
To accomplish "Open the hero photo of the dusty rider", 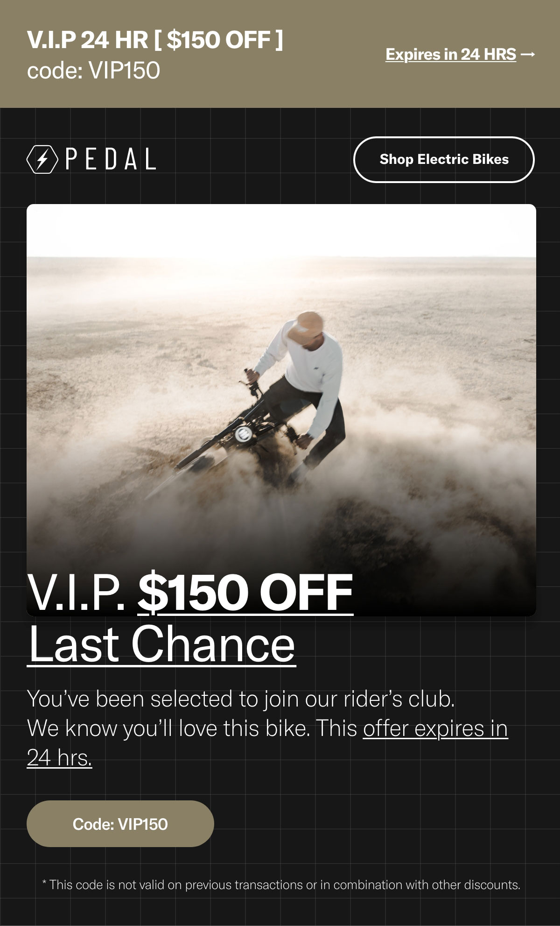I will pos(281,410).
